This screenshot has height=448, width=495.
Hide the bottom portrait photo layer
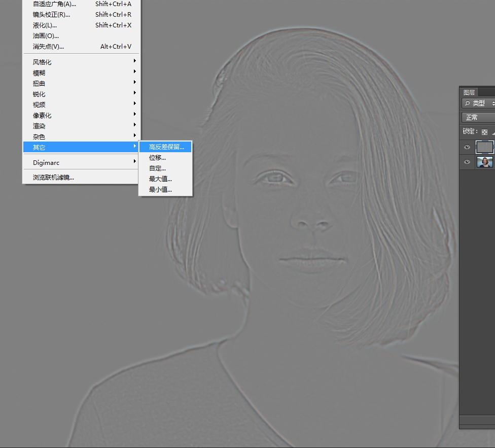[x=467, y=162]
